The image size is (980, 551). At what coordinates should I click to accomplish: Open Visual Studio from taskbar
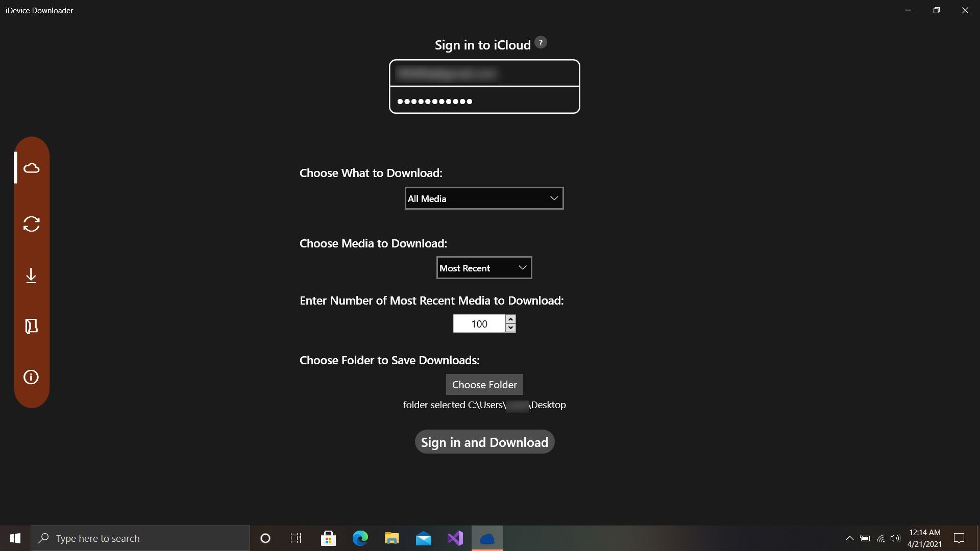click(455, 538)
